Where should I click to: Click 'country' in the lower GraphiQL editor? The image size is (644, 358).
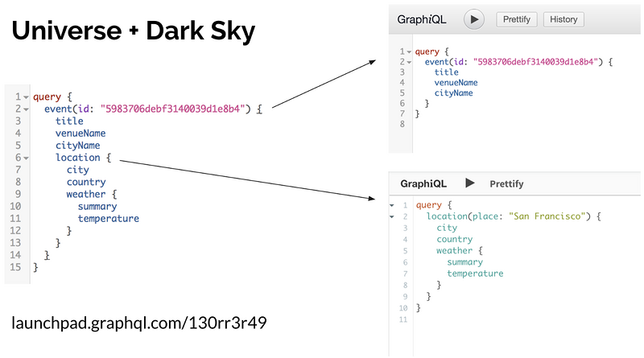(x=455, y=239)
